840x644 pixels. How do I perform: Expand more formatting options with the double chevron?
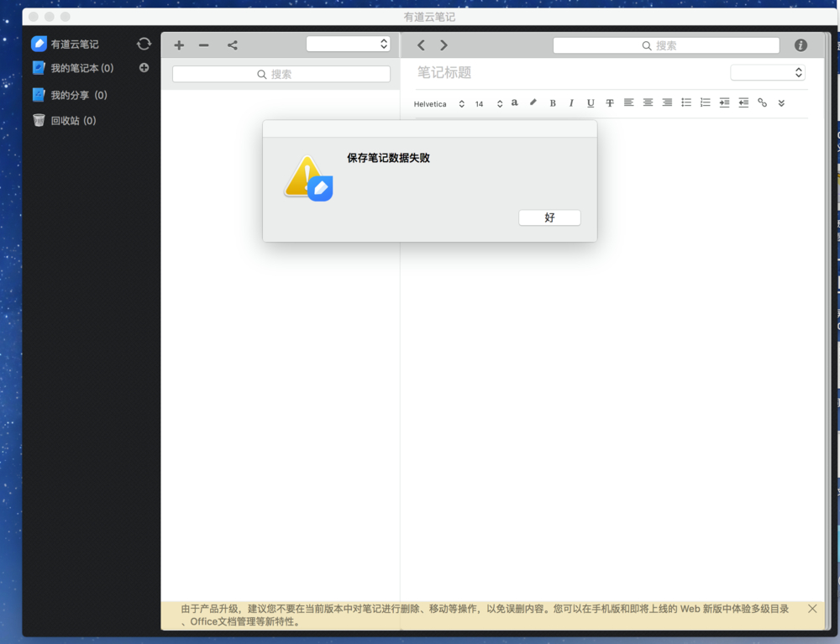(x=781, y=103)
